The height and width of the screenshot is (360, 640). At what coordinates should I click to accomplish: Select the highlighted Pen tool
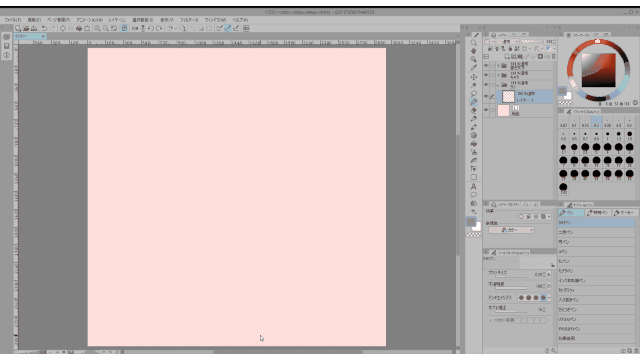point(473,102)
